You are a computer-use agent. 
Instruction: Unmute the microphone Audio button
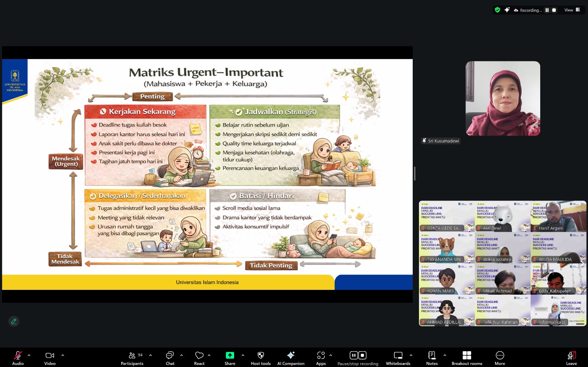pos(18,358)
